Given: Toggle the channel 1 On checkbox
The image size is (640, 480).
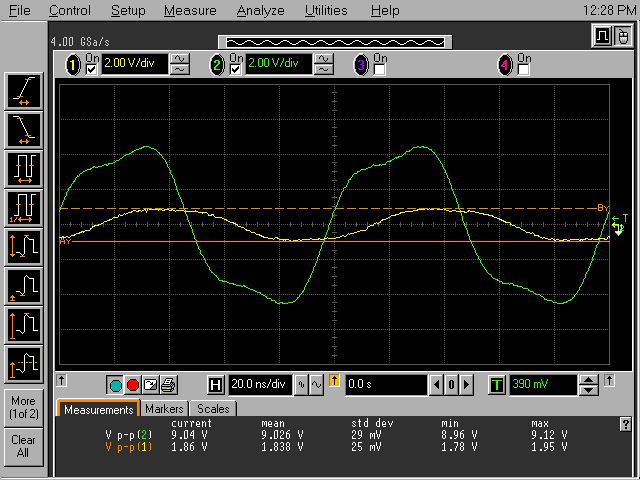Looking at the screenshot, I should [x=91, y=70].
